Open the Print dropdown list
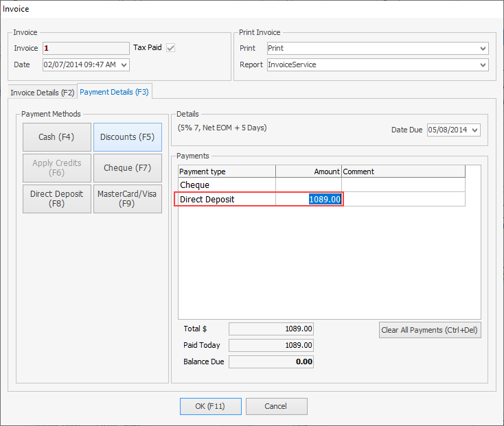Image resolution: width=504 pixels, height=426 pixels. (483, 49)
